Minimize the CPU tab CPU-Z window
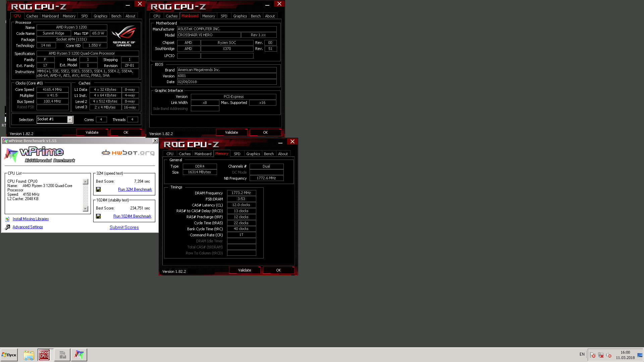Screen dimensions: 644x362 coord(128,5)
